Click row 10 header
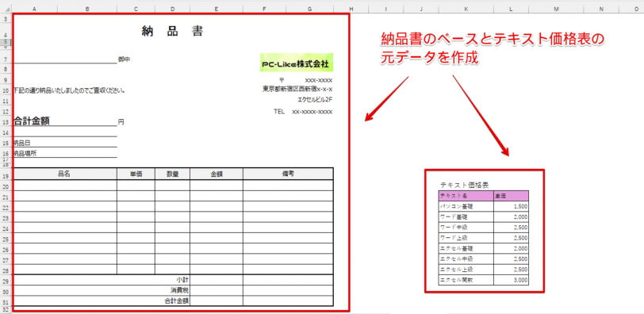The image size is (644, 314). point(6,90)
